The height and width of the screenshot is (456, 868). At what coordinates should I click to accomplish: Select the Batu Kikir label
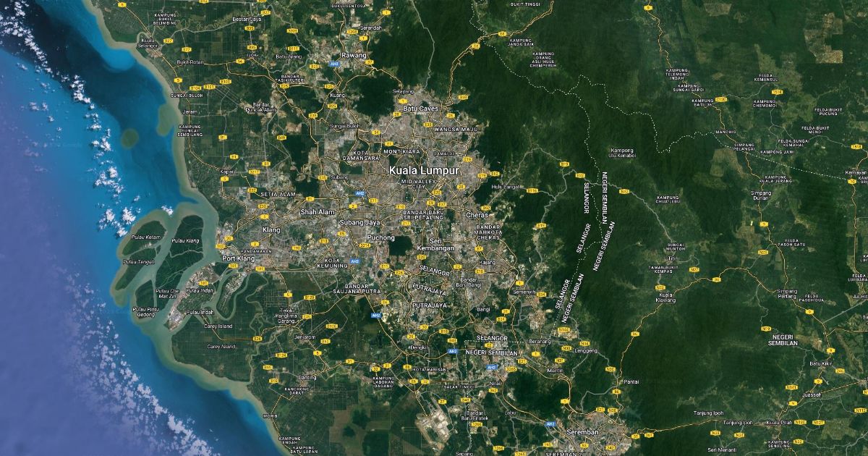pyautogui.click(x=821, y=363)
